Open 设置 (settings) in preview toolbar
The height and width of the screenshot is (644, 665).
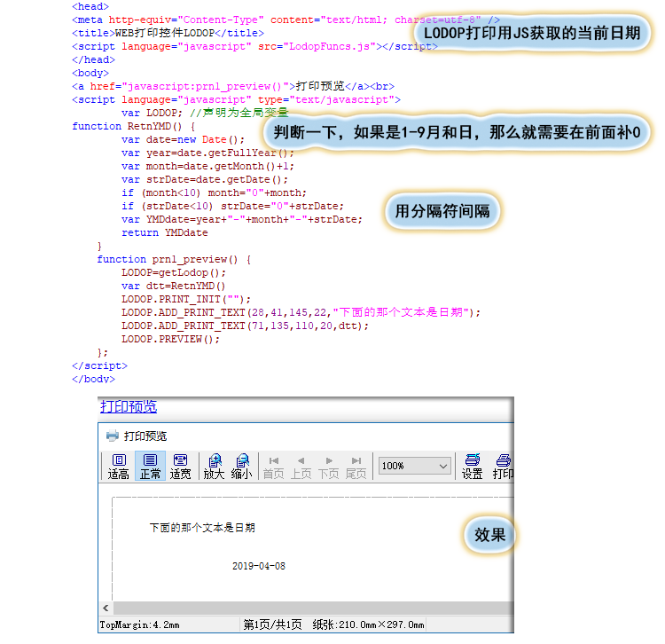click(x=473, y=466)
